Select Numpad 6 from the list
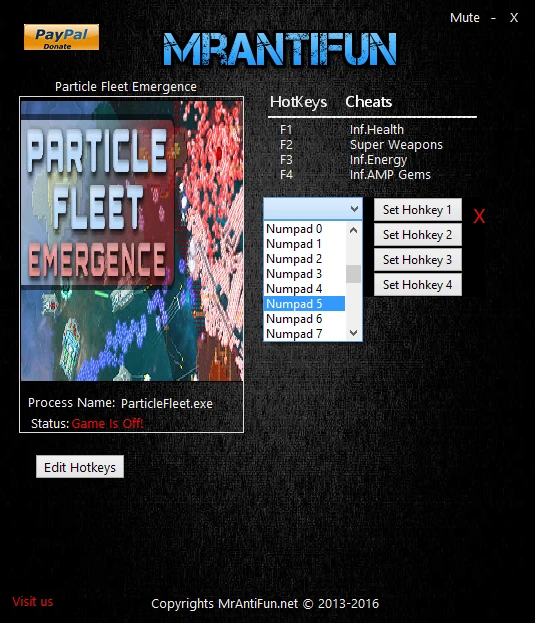 [x=304, y=319]
